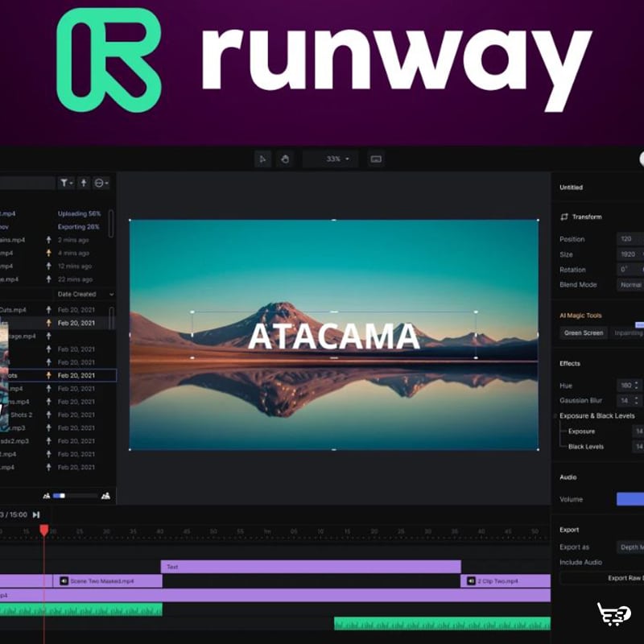
Task: Click the arrow icon on the 'Shots 2' row
Action: (x=48, y=415)
